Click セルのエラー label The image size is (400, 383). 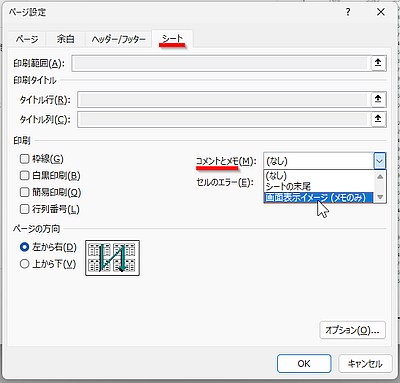[225, 182]
